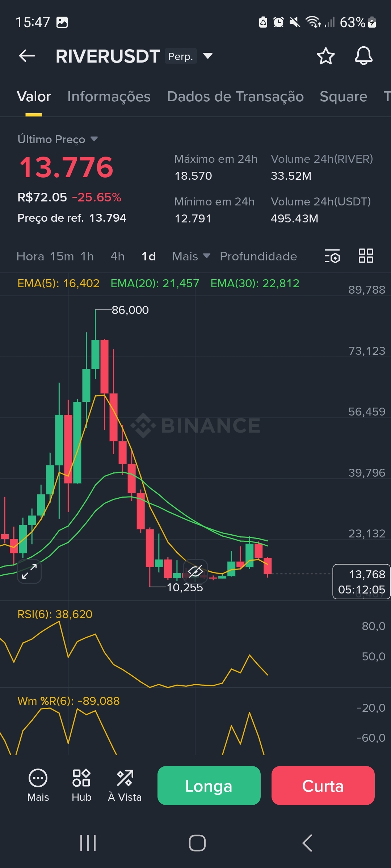
Task: Tap the image notification icon in status bar
Action: click(62, 22)
